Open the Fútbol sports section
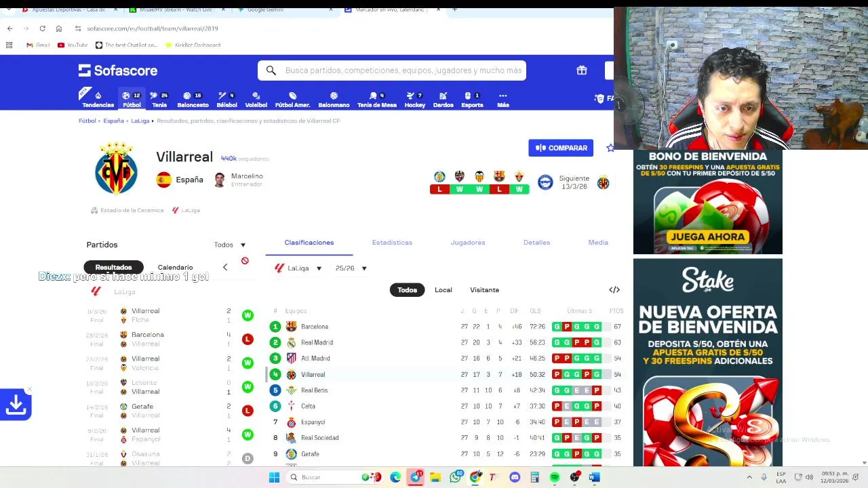868x488 pixels. 132,100
